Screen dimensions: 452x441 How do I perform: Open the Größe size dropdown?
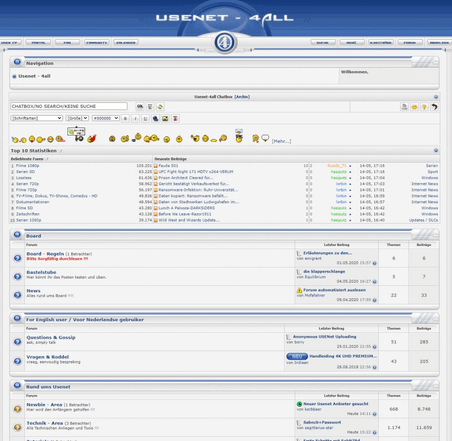point(77,118)
